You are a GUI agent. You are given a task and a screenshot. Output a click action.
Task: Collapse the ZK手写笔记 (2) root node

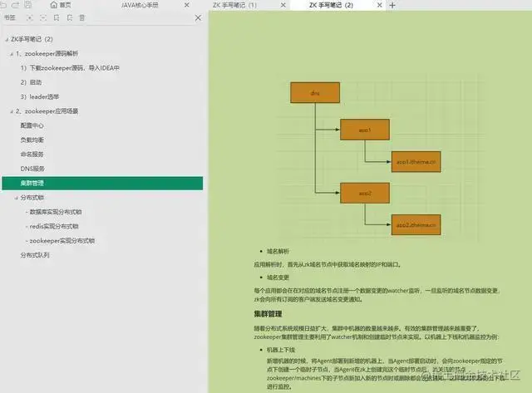[7, 40]
